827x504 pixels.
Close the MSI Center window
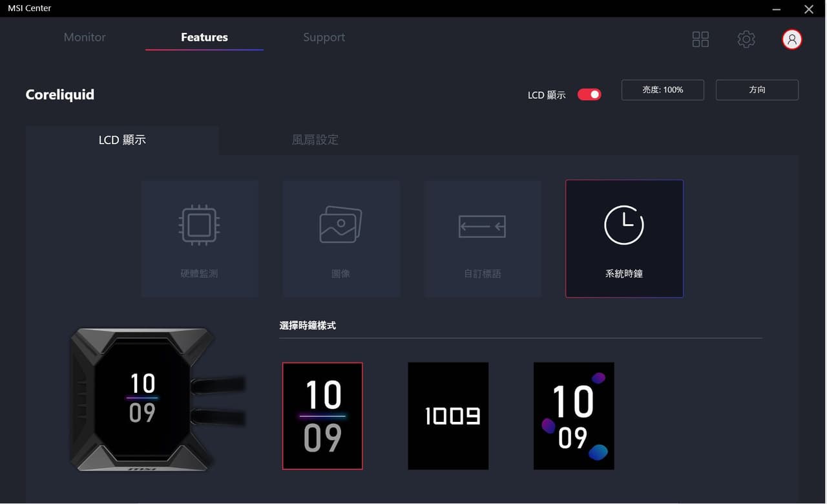pyautogui.click(x=809, y=9)
